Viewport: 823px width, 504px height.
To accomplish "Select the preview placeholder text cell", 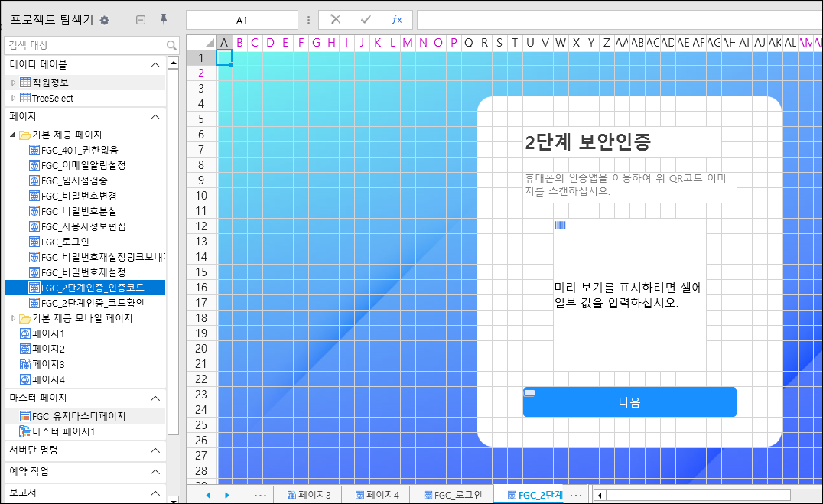I will click(x=629, y=295).
